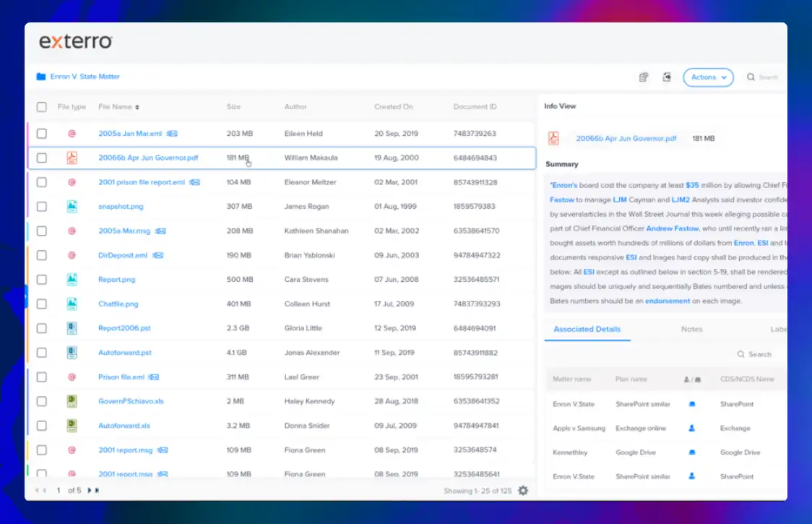The image size is (812, 524).
Task: Click the PDF icon in the Info View header
Action: pyautogui.click(x=553, y=138)
